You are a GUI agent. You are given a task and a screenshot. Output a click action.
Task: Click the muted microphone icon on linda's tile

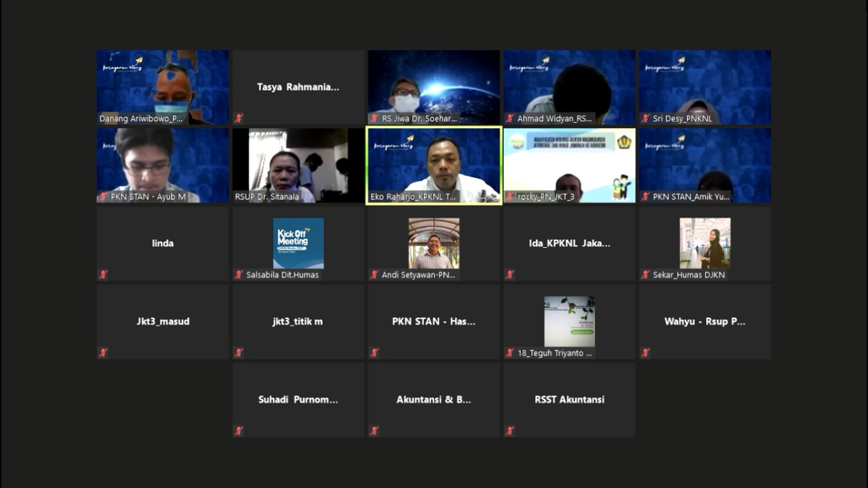tap(103, 275)
